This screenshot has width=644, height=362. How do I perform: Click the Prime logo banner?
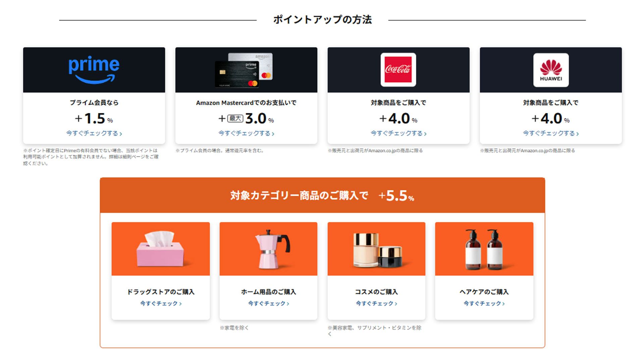(94, 70)
